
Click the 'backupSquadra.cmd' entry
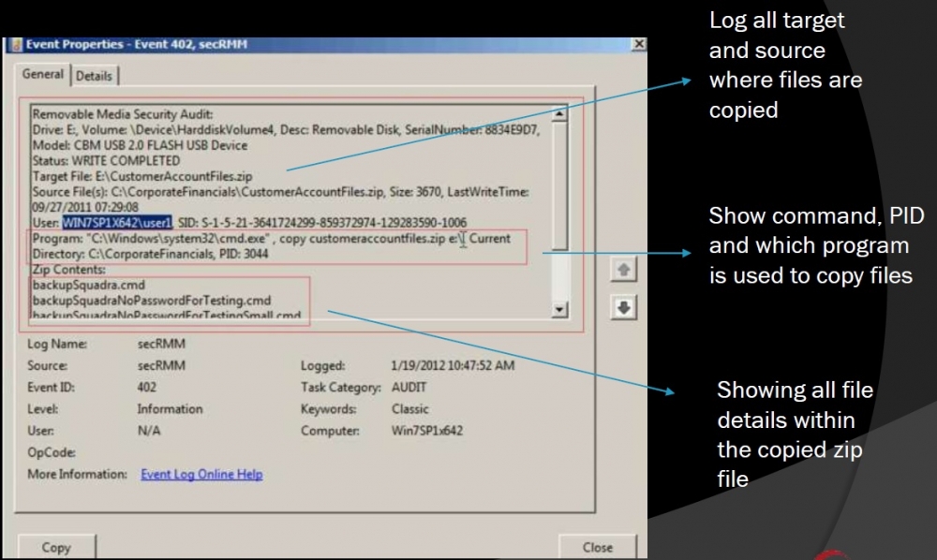88,285
